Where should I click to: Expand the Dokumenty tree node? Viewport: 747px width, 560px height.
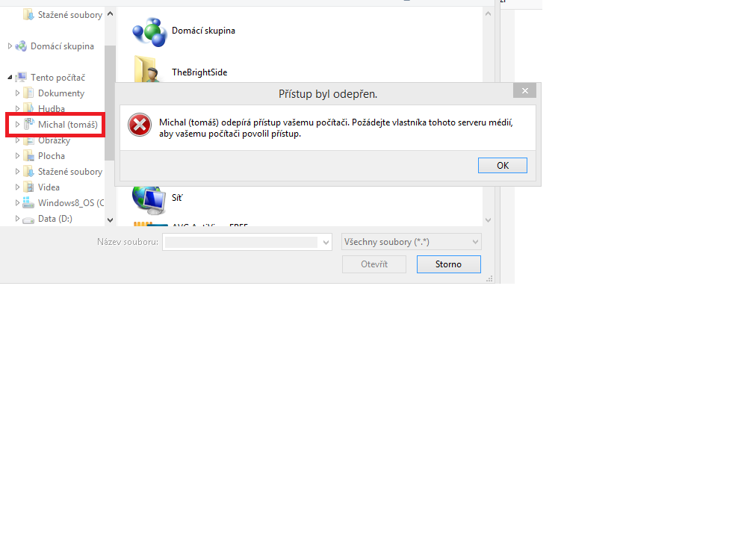click(18, 93)
